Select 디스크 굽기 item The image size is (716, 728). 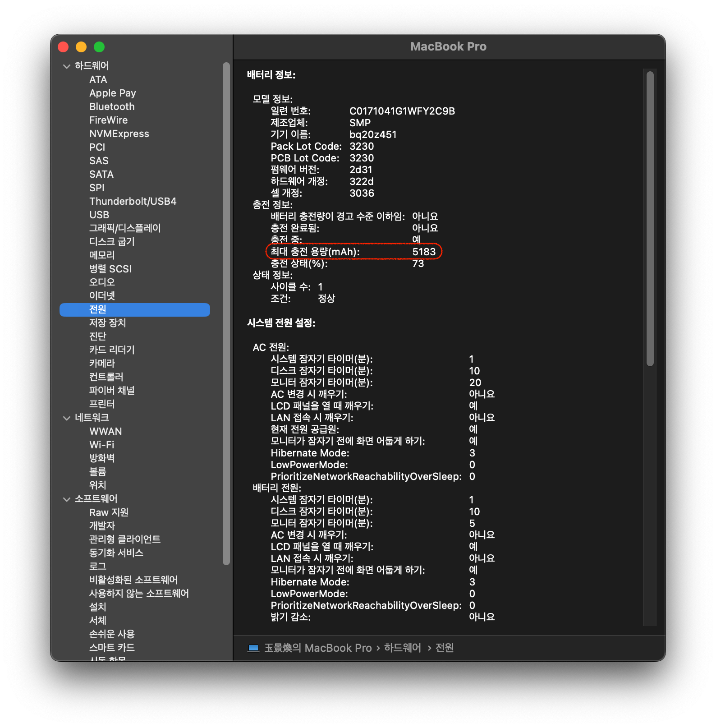click(112, 242)
